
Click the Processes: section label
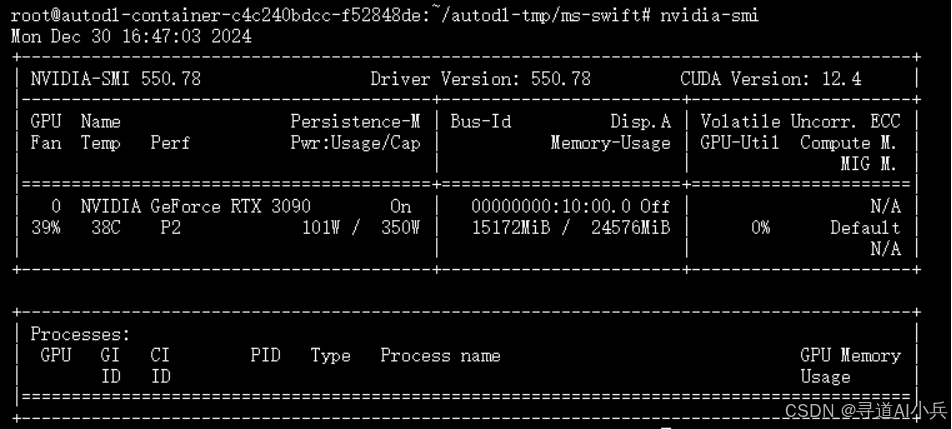pyautogui.click(x=80, y=334)
